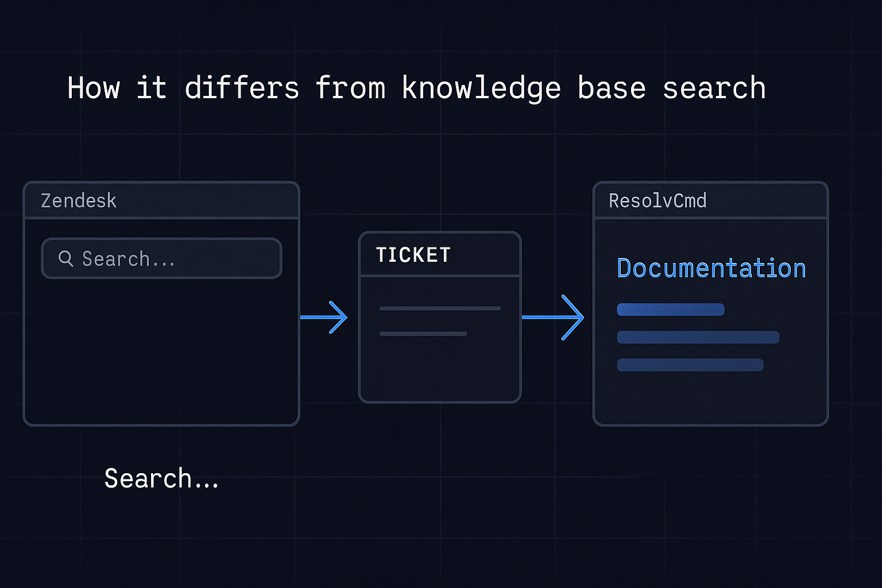The image size is (882, 588).
Task: Collapse the ResolvCmd documentation section
Action: coord(711,268)
